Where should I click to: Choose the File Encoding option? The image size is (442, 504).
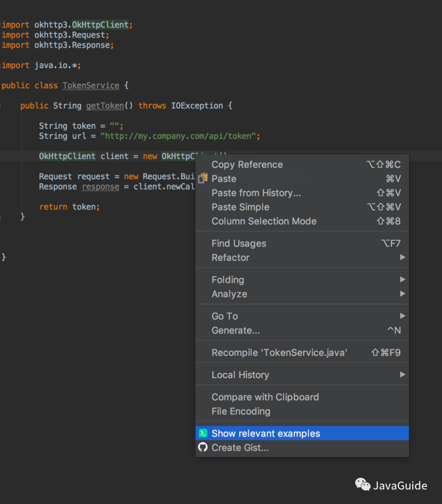(241, 411)
